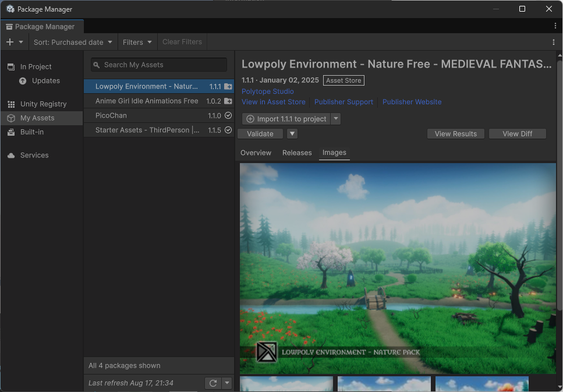Focus the Search My Assets field
Image resolution: width=563 pixels, height=392 pixels.
[159, 65]
